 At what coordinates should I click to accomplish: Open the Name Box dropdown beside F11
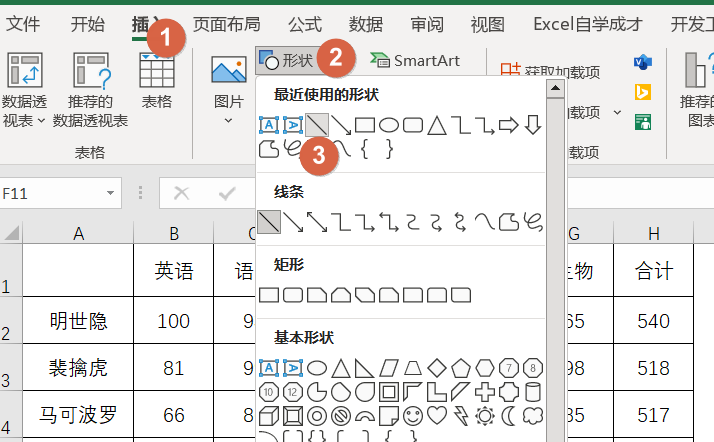(110, 193)
